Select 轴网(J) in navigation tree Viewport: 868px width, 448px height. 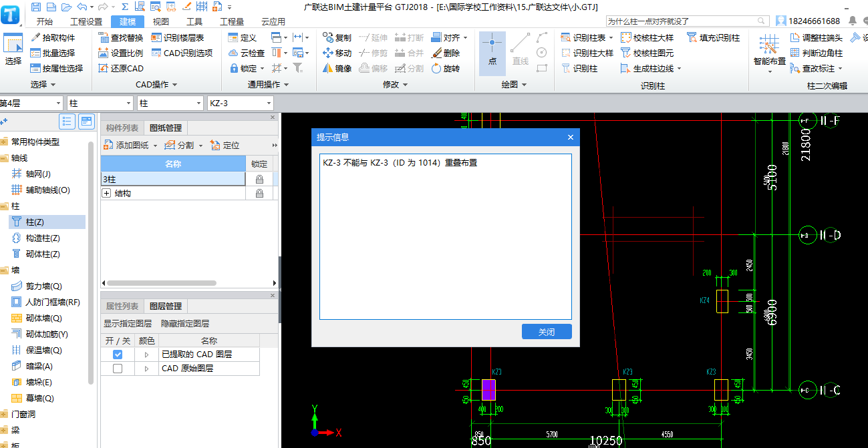click(38, 174)
